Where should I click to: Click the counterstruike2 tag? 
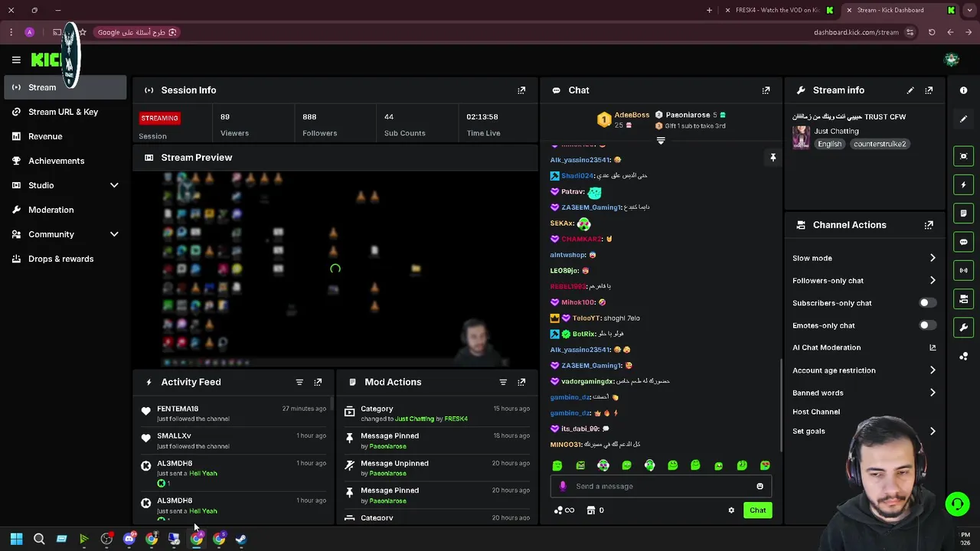point(880,144)
